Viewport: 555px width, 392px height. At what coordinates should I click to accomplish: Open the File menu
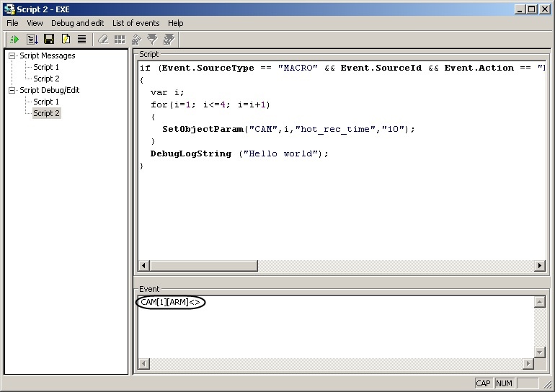[x=12, y=23]
